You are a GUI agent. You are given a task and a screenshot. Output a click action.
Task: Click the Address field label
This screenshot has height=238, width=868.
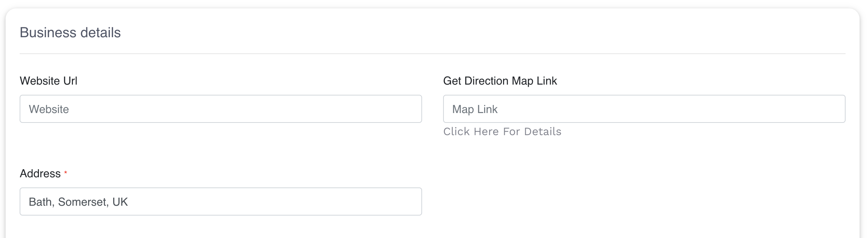(40, 173)
